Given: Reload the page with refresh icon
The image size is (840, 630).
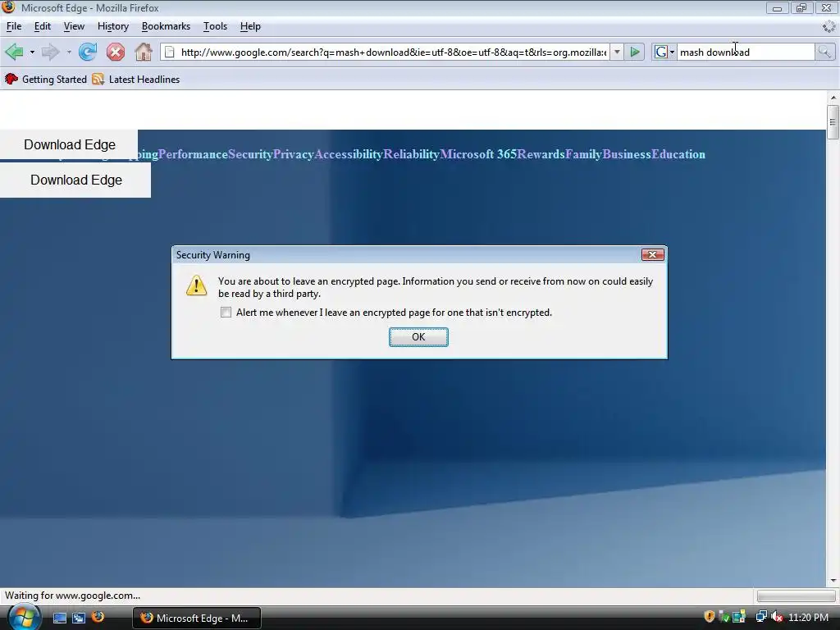Looking at the screenshot, I should click(x=87, y=52).
